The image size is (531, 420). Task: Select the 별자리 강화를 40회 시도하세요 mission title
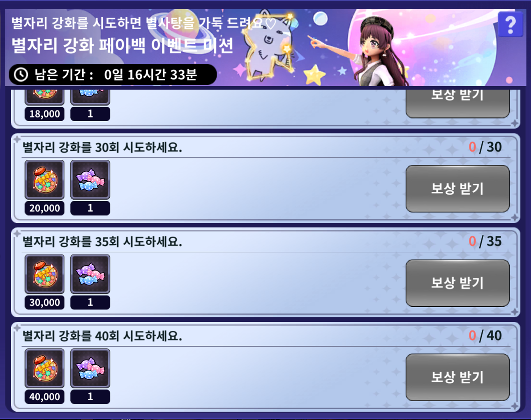click(102, 336)
